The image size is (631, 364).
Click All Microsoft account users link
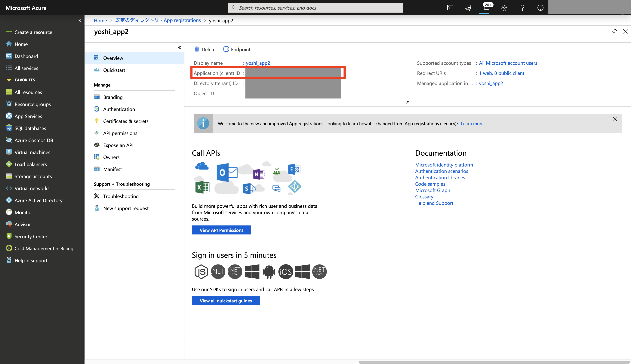[x=508, y=63]
